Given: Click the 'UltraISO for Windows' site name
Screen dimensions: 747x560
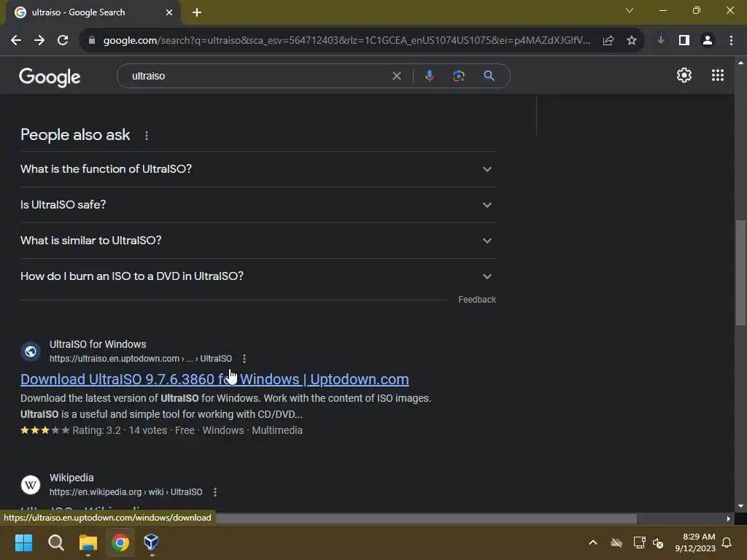Looking at the screenshot, I should pyautogui.click(x=98, y=344).
